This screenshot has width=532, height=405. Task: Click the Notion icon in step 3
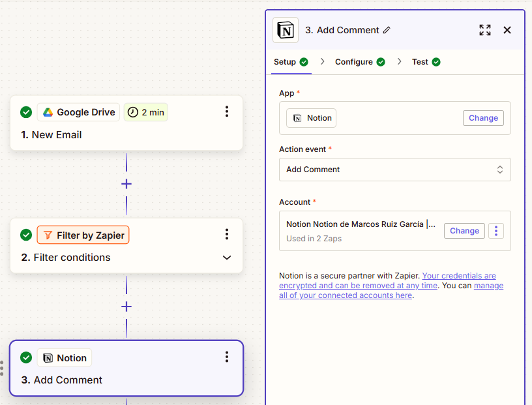click(x=47, y=357)
